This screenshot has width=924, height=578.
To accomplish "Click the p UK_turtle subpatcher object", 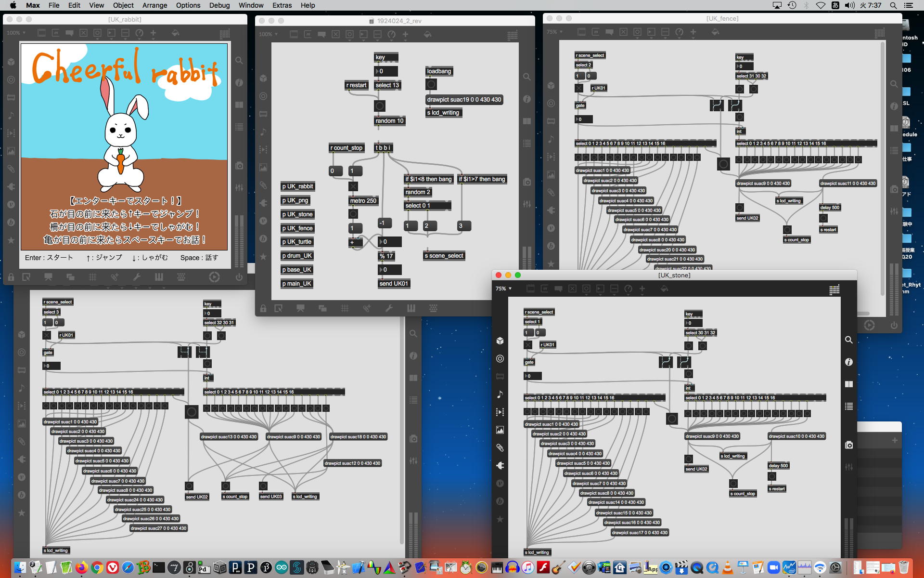I will [296, 242].
